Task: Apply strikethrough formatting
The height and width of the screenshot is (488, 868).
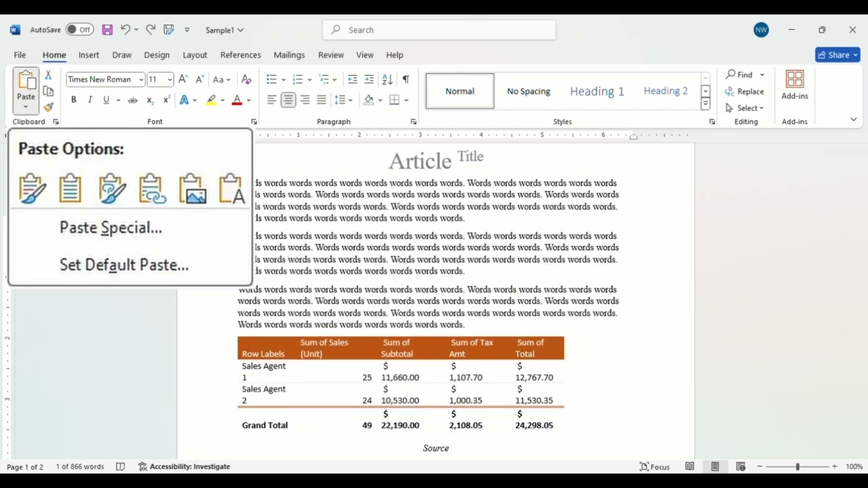Action: point(133,100)
